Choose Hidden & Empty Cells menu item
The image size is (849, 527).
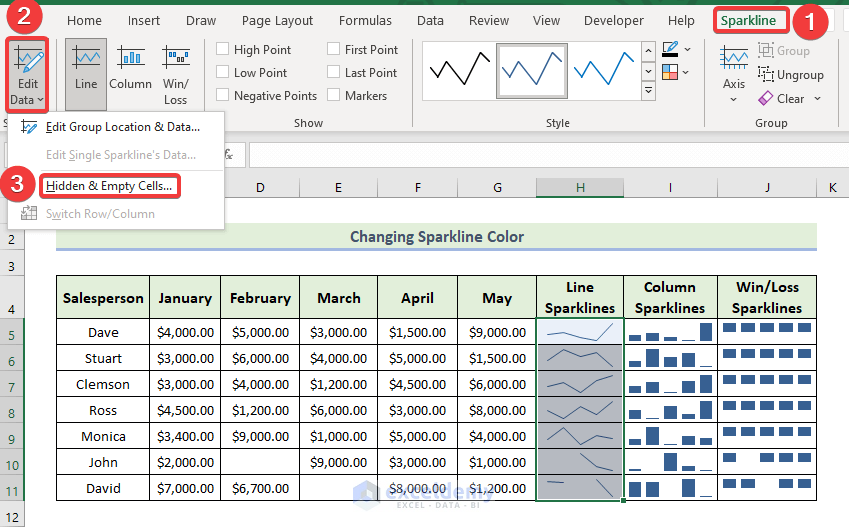[109, 185]
